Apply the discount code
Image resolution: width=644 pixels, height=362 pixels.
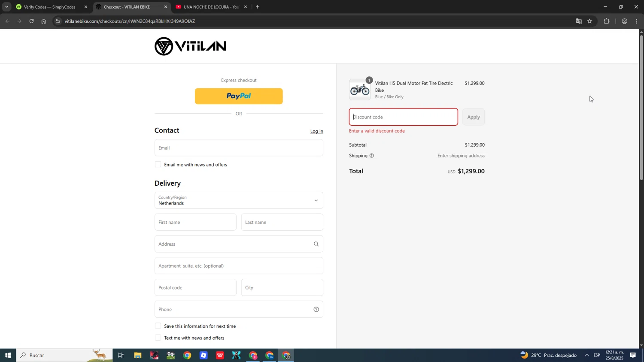click(x=474, y=117)
